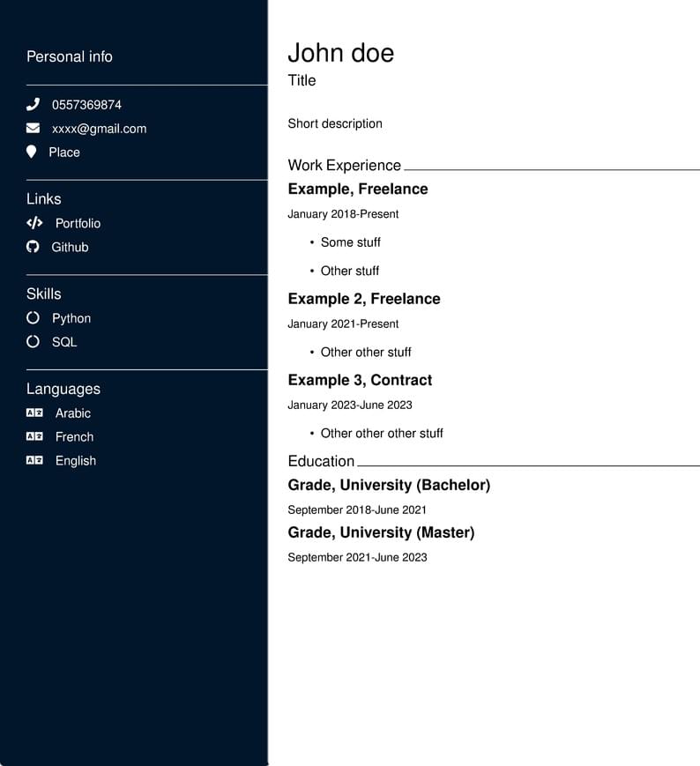The image size is (700, 766).
Task: Click the GitHub logo icon
Action: coord(33,247)
